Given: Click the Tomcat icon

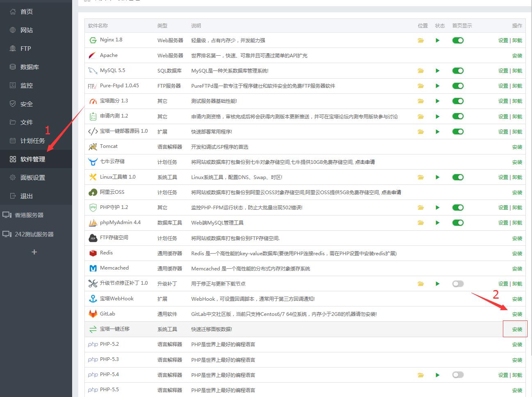Looking at the screenshot, I should (93, 146).
